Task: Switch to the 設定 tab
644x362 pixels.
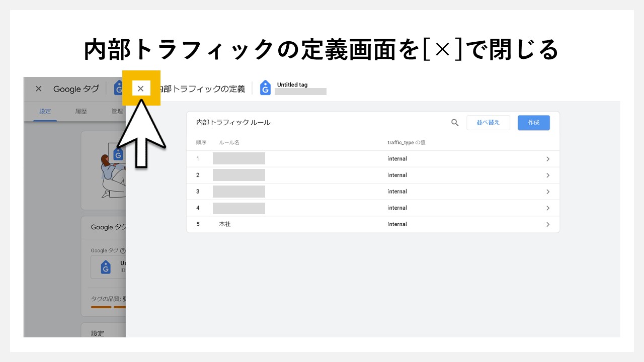Action: coord(45,111)
